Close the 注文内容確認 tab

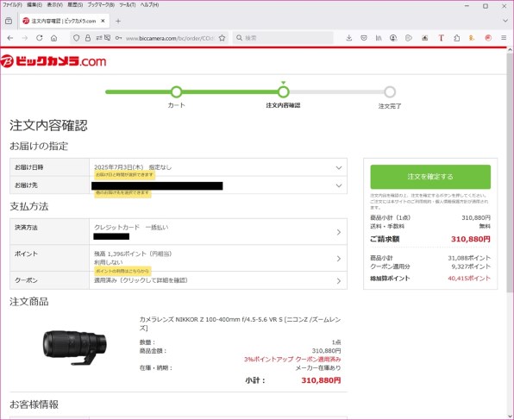[x=103, y=21]
